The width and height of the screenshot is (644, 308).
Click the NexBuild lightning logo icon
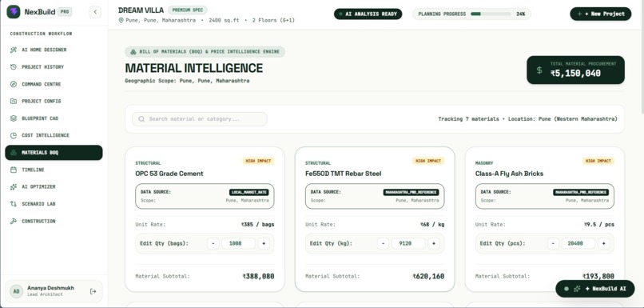pos(14,12)
